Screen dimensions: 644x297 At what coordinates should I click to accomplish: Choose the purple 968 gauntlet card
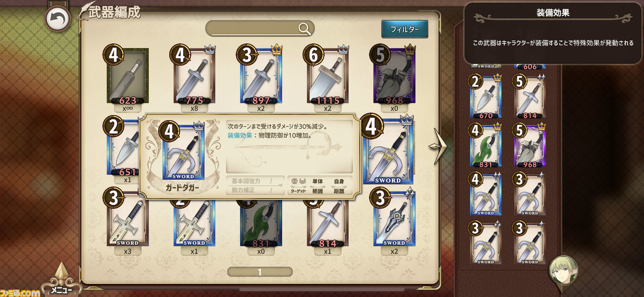(x=394, y=76)
